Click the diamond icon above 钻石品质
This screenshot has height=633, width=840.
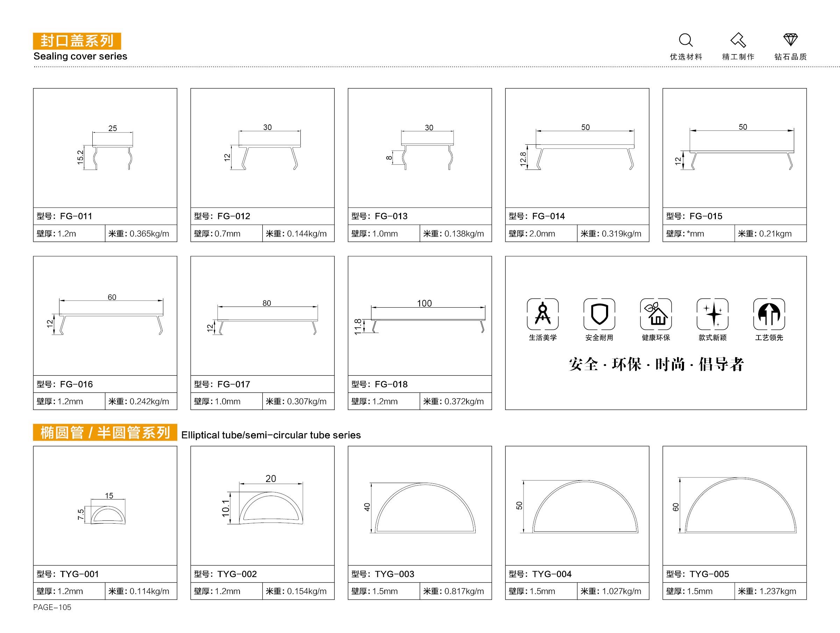tap(791, 39)
